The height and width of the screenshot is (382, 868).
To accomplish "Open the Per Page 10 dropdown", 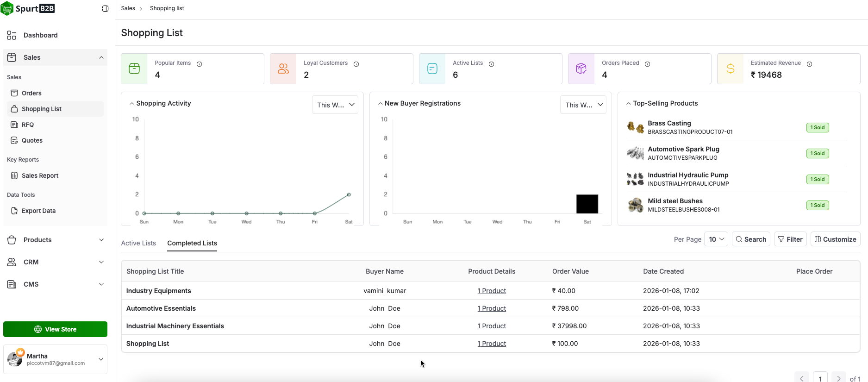I will [x=716, y=239].
